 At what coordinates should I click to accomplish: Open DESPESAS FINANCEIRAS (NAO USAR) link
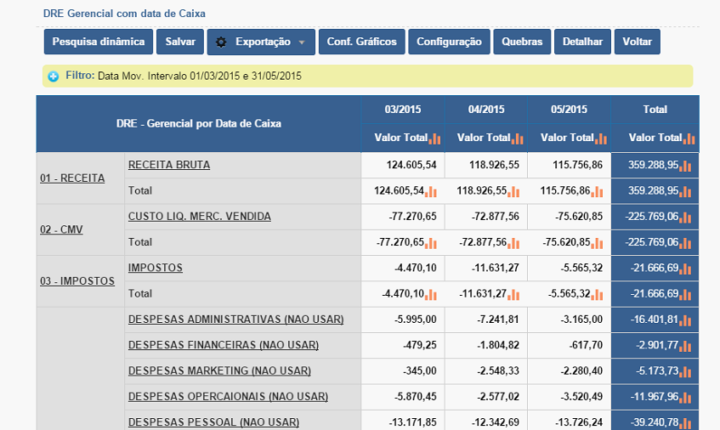tap(223, 345)
